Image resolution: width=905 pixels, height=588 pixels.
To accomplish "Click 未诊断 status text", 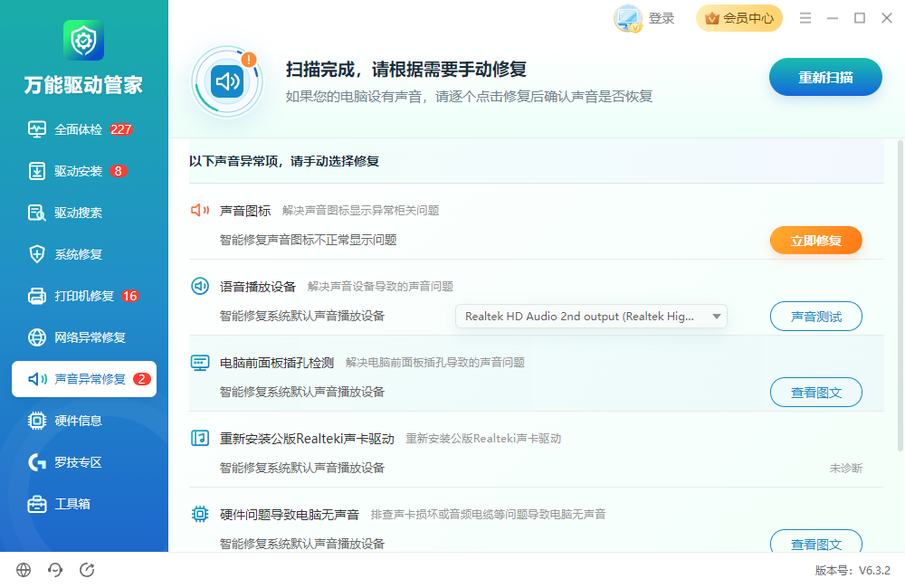I will (846, 468).
